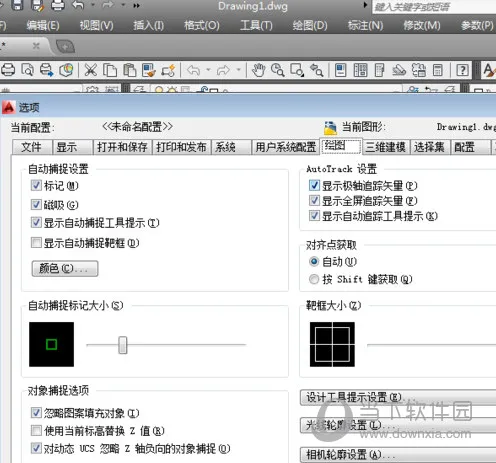Screen dimensions: 496x463
Task: Click the standard toolbar Redo arrow
Action: [223, 70]
